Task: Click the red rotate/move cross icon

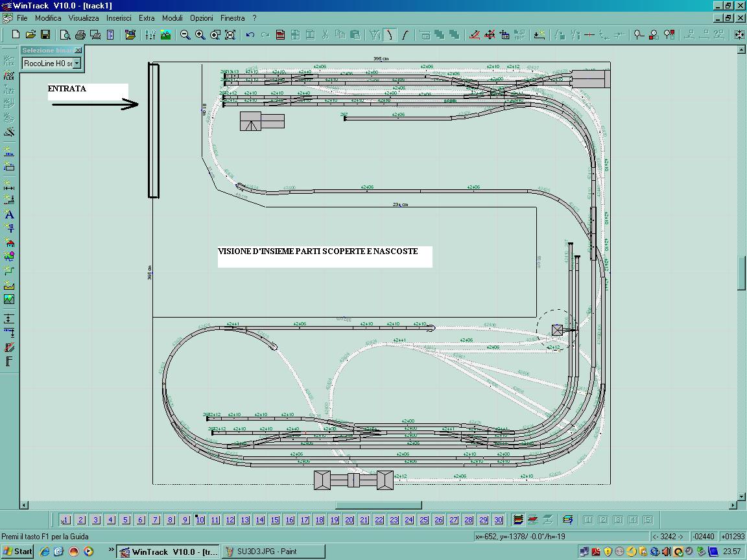Action: tap(490, 35)
